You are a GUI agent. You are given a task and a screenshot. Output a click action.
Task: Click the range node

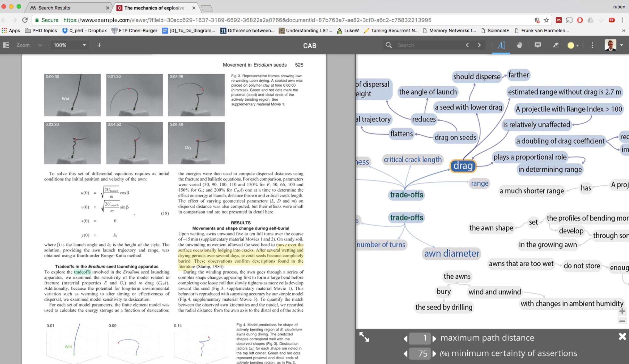479,183
